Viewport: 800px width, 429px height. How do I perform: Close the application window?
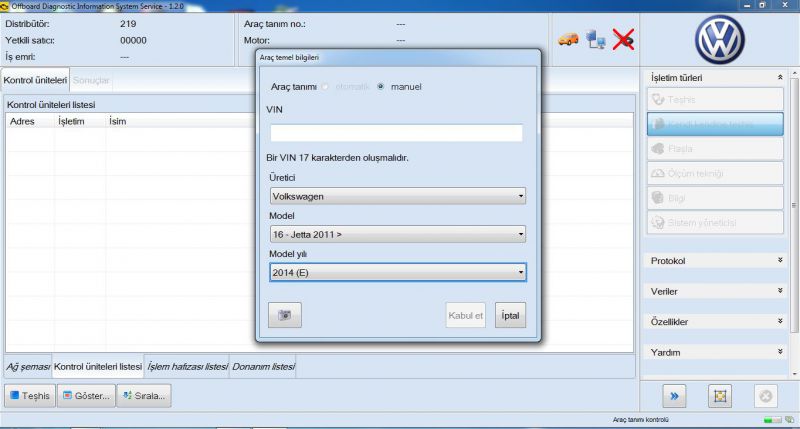785,5
